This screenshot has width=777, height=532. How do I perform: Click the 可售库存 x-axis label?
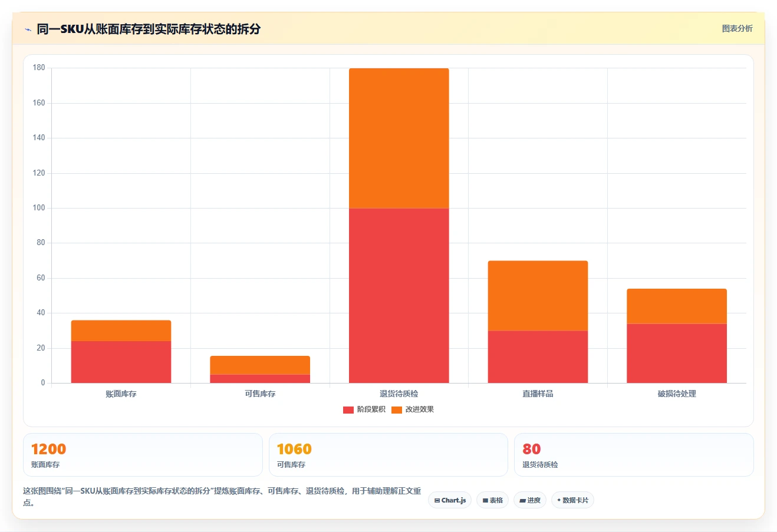[x=260, y=394]
